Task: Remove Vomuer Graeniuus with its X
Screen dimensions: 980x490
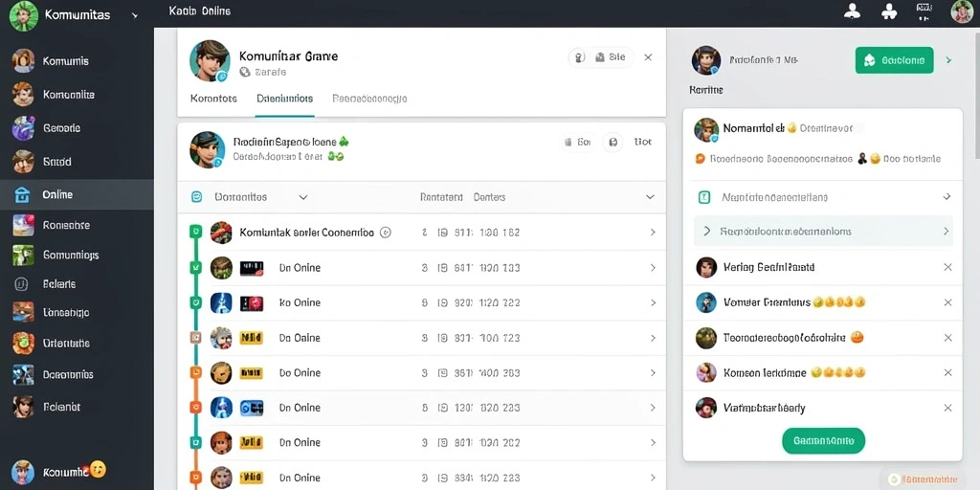Action: click(947, 302)
